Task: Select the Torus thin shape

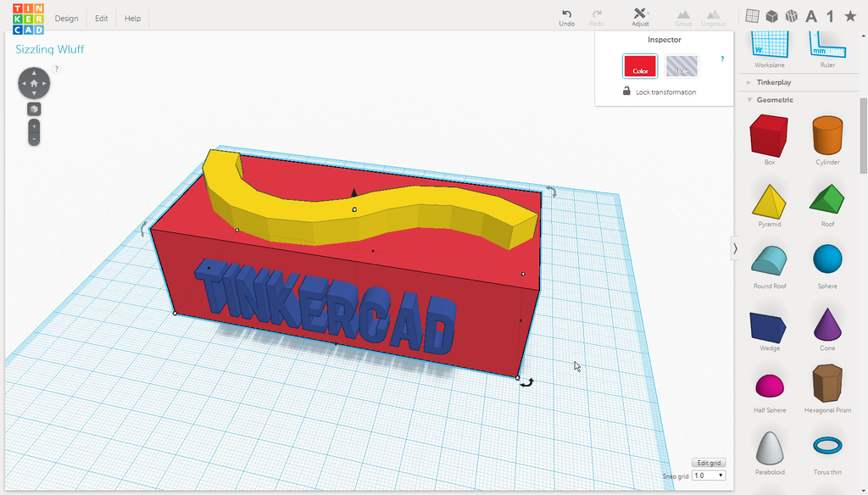Action: [x=827, y=445]
